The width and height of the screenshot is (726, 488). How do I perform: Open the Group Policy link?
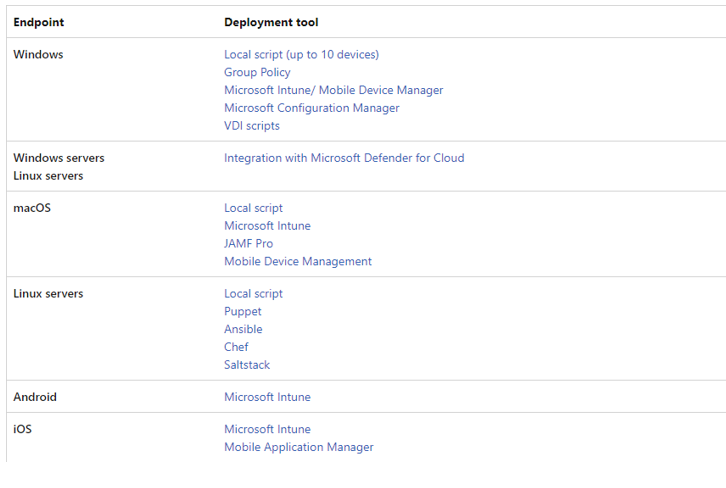[x=257, y=72]
